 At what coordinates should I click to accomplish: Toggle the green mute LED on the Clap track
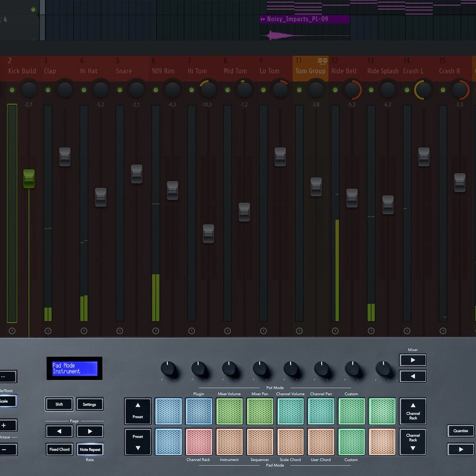[x=48, y=89]
